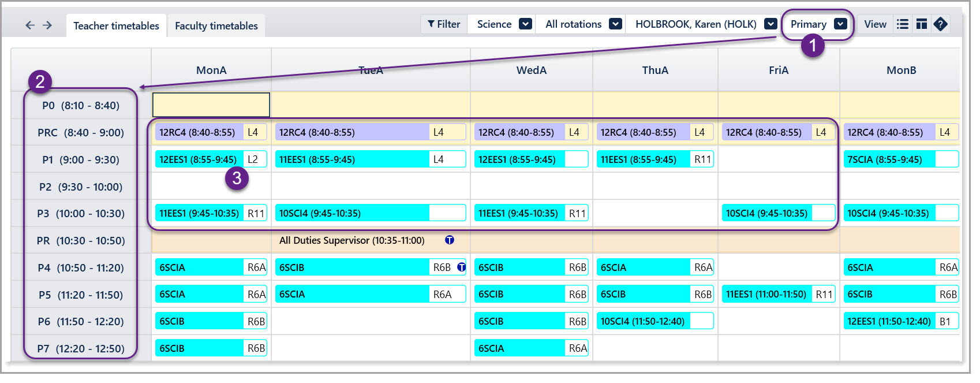Click the MonB column header
This screenshot has width=980, height=383.
point(901,70)
